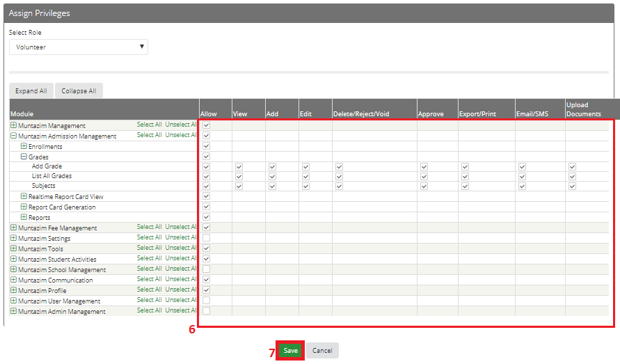The height and width of the screenshot is (364, 620).
Task: Uncheck Email/SMS for Subjects
Action: (523, 186)
